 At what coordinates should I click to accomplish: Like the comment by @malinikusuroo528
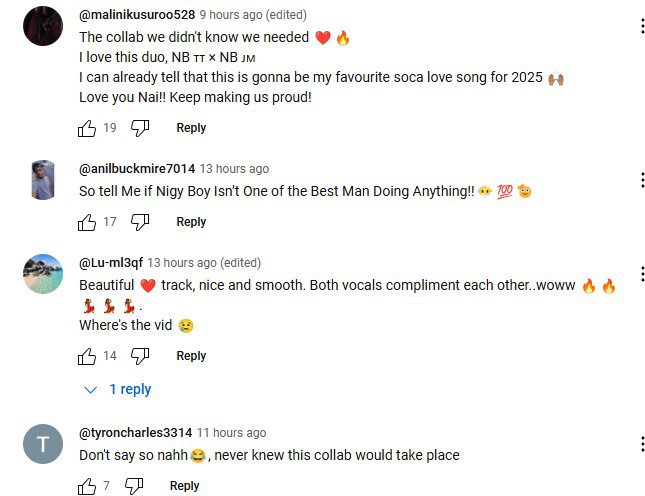87,128
